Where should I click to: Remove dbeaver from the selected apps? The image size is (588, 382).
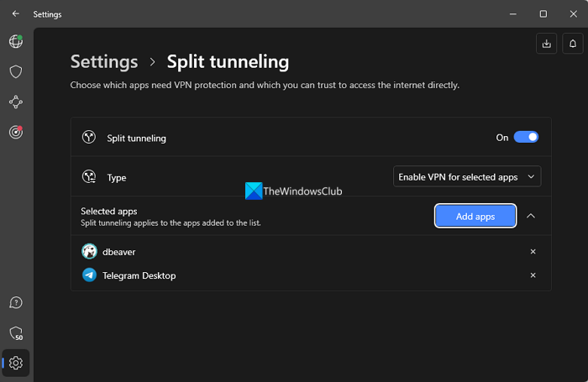[x=533, y=251]
